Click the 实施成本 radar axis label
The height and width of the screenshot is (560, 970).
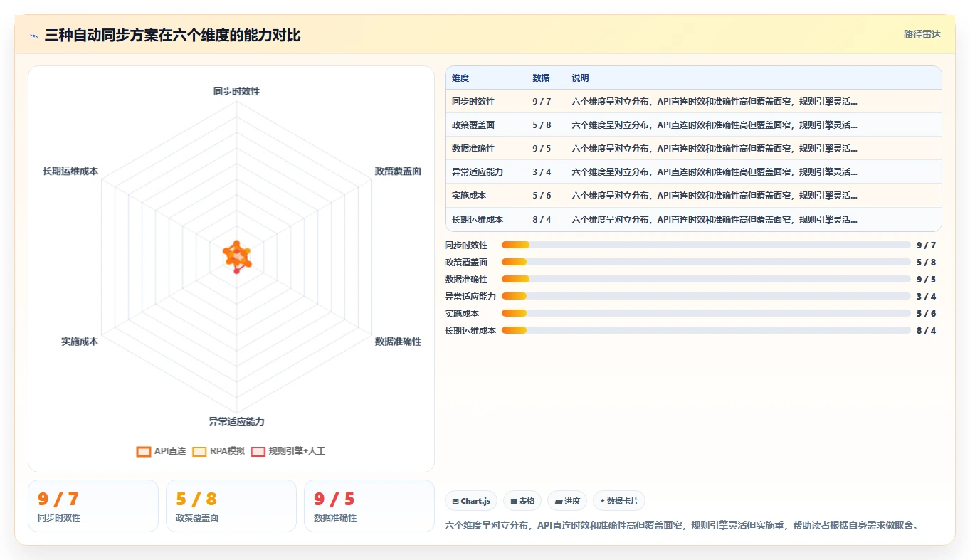click(80, 342)
